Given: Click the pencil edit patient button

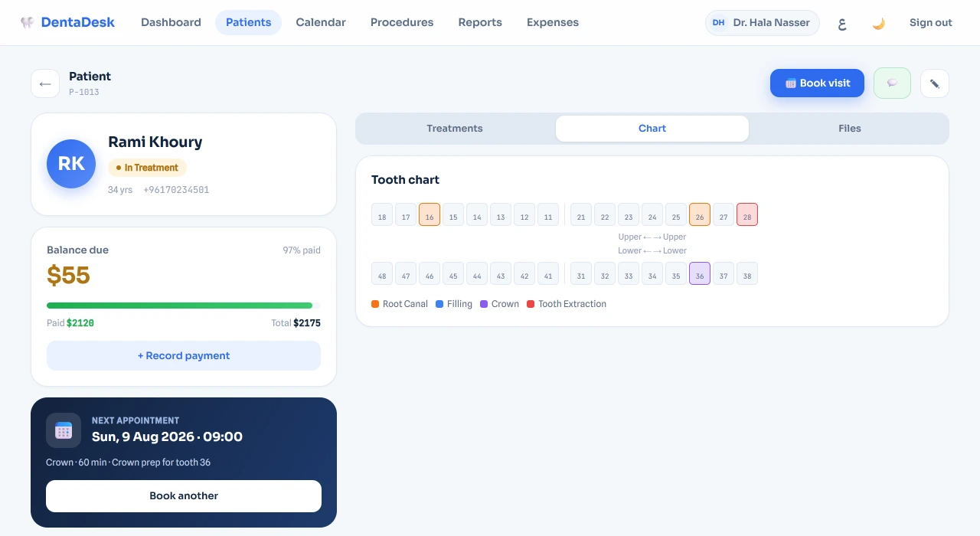Looking at the screenshot, I should click(935, 83).
